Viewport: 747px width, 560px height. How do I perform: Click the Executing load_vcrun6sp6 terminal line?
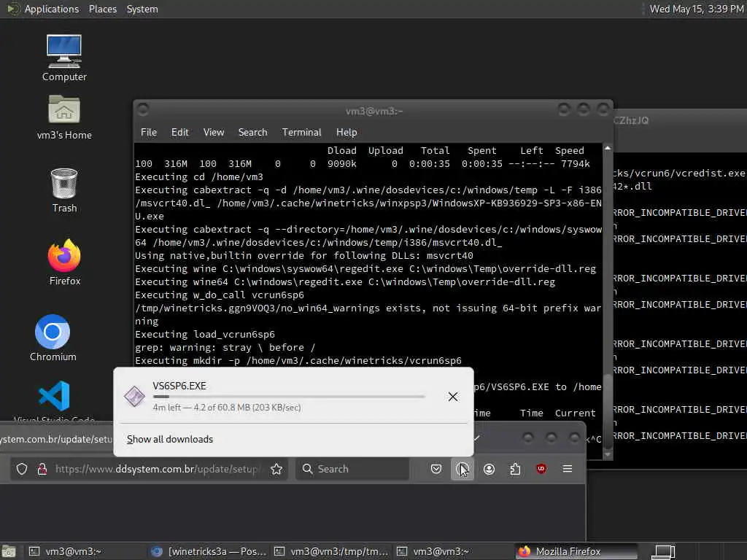205,334
